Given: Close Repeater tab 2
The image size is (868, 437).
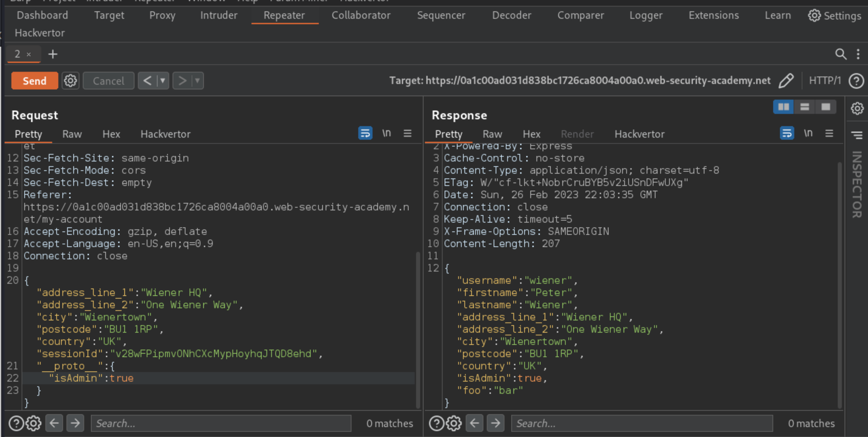Looking at the screenshot, I should coord(29,54).
